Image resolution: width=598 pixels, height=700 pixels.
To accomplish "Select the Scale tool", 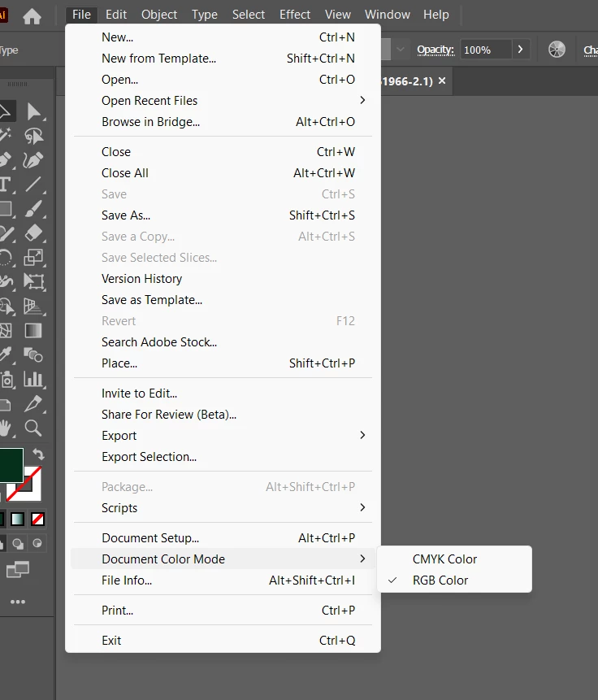I will point(34,257).
